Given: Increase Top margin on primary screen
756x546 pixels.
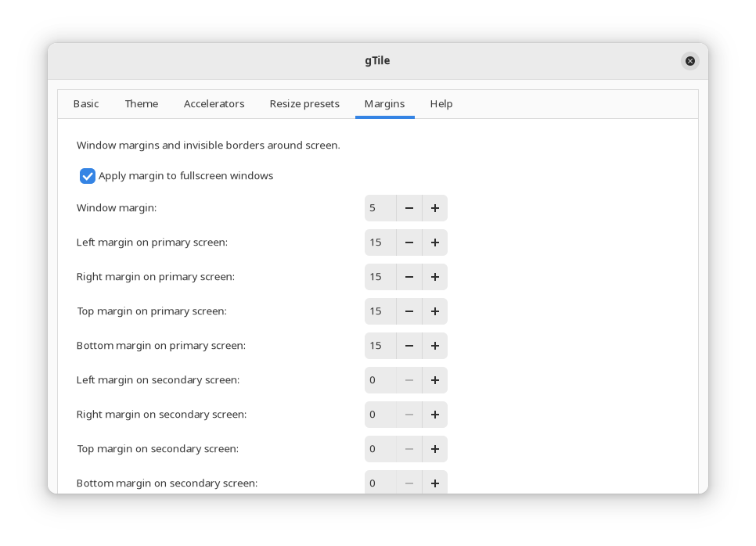Looking at the screenshot, I should (434, 311).
